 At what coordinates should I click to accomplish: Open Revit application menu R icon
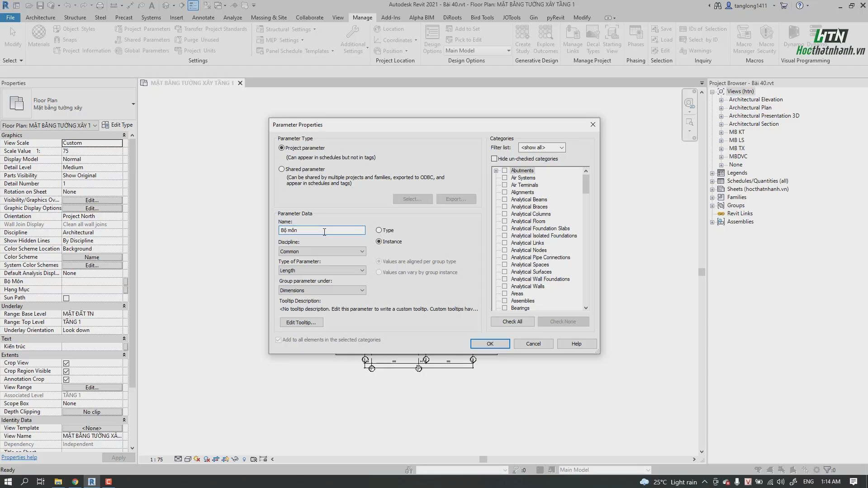click(x=5, y=5)
